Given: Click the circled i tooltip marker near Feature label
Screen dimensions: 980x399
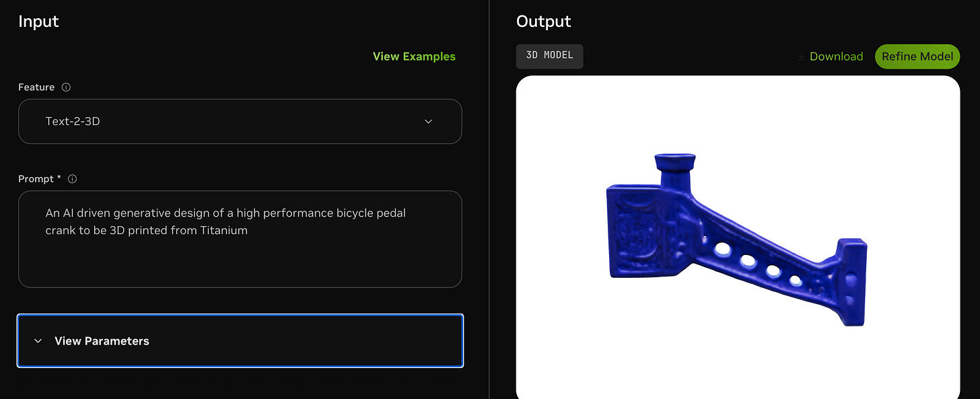Looking at the screenshot, I should click(65, 87).
